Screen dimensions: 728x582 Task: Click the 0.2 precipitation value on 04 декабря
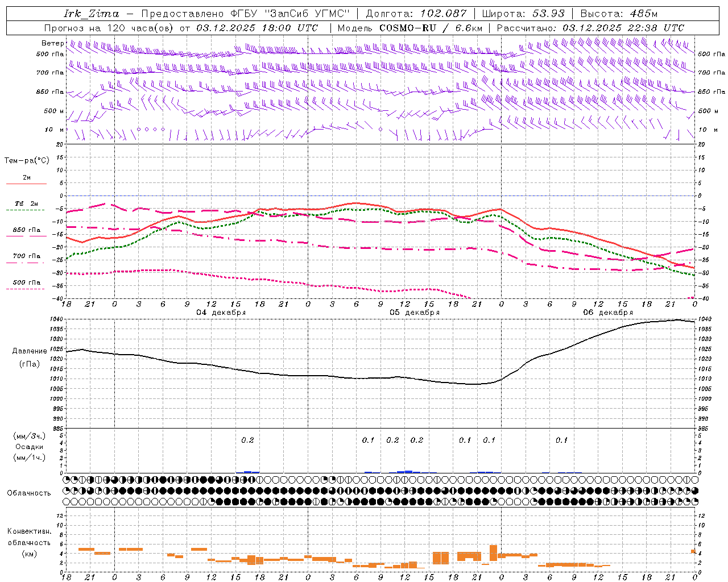point(247,440)
